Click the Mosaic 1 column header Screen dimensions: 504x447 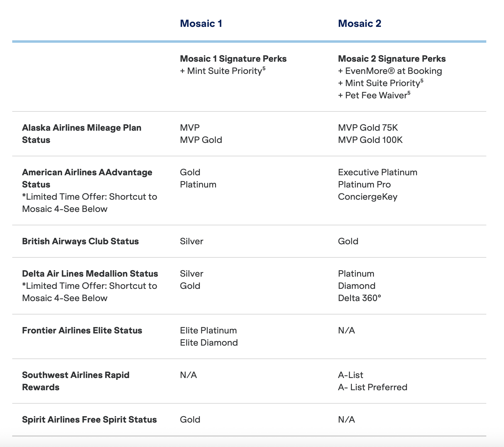point(201,24)
